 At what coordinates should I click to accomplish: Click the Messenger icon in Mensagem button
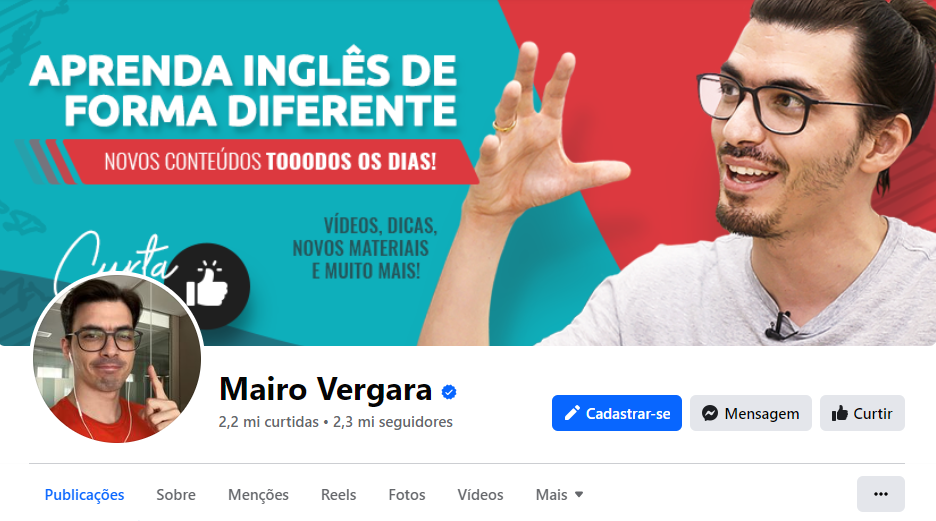[x=710, y=413]
